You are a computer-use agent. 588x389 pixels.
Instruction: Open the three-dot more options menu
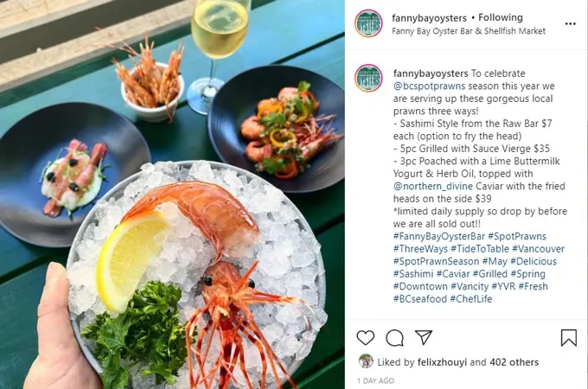570,23
